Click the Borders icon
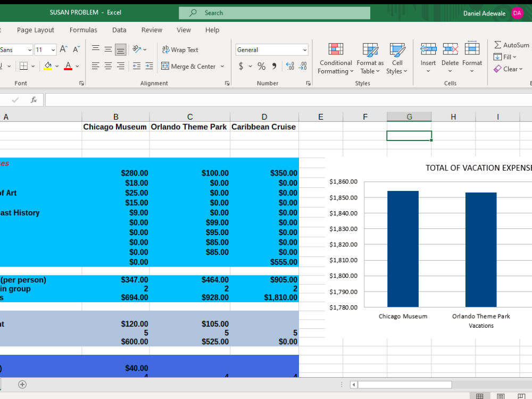 pyautogui.click(x=24, y=66)
